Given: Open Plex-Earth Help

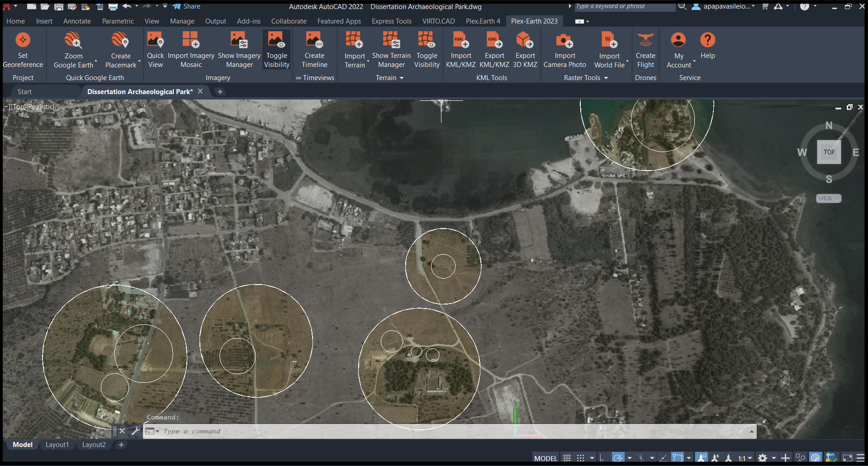Looking at the screenshot, I should click(x=707, y=45).
